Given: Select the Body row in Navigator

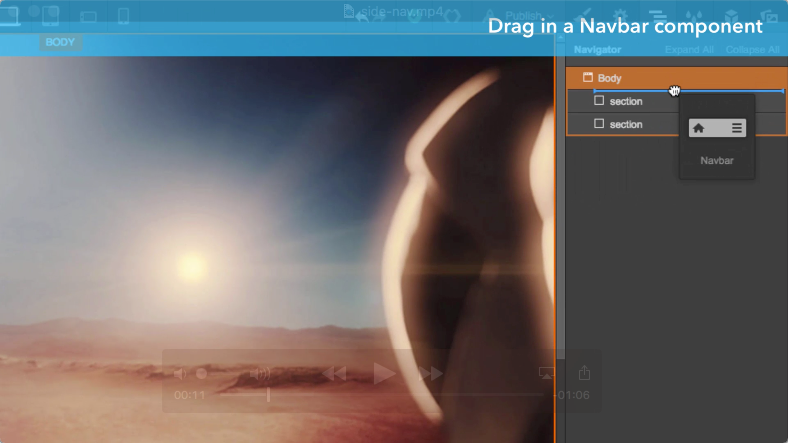Looking at the screenshot, I should (676, 78).
